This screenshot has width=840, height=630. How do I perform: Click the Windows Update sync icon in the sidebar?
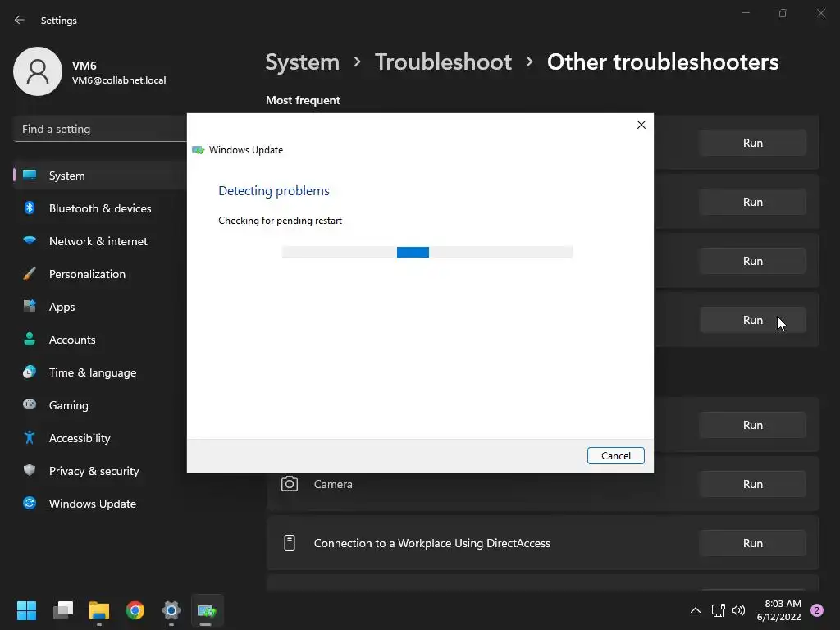point(30,503)
